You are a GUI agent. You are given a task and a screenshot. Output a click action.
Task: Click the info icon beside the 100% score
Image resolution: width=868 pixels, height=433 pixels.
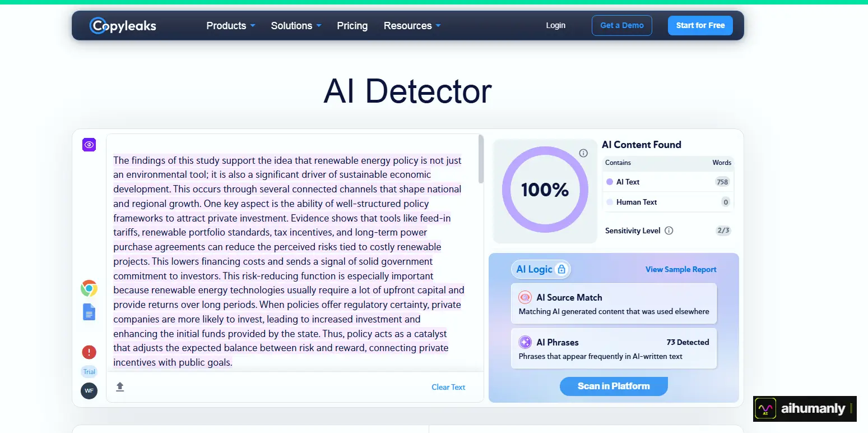click(583, 153)
